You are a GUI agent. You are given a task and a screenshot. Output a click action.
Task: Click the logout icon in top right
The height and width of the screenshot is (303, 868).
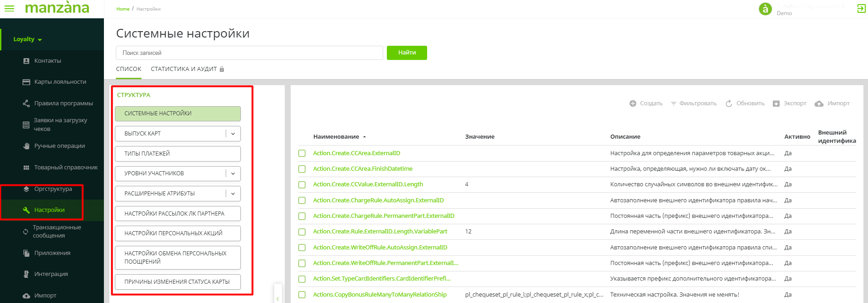861,9
